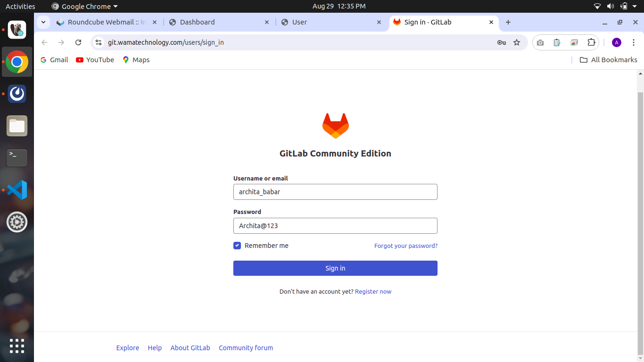
Task: Open Chrome's three-dot menu
Action: coord(634,42)
